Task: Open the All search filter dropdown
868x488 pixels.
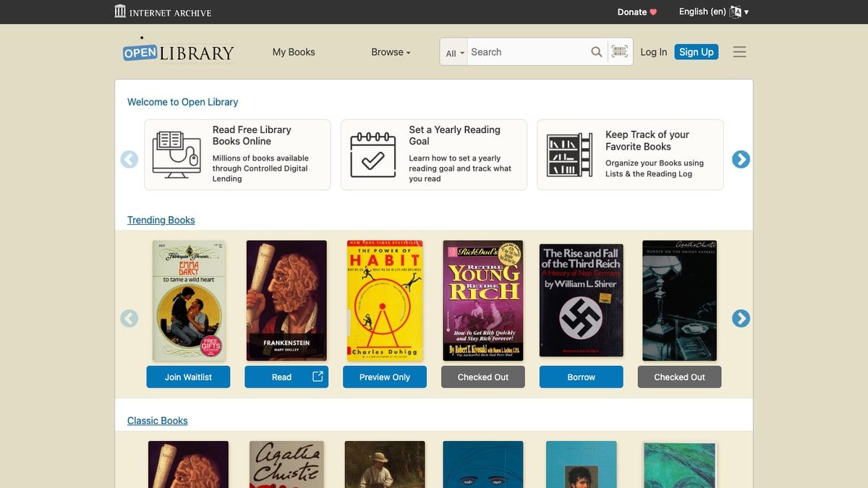Action: pyautogui.click(x=455, y=53)
